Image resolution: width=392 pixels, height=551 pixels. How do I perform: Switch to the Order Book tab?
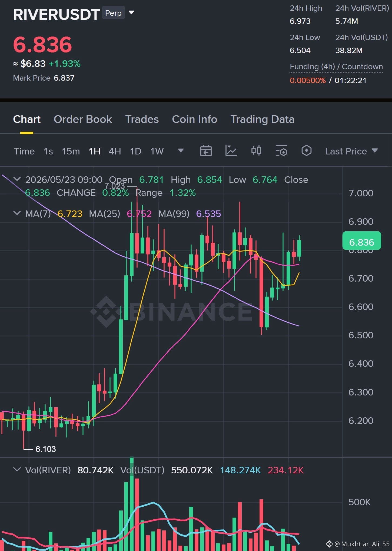click(83, 119)
